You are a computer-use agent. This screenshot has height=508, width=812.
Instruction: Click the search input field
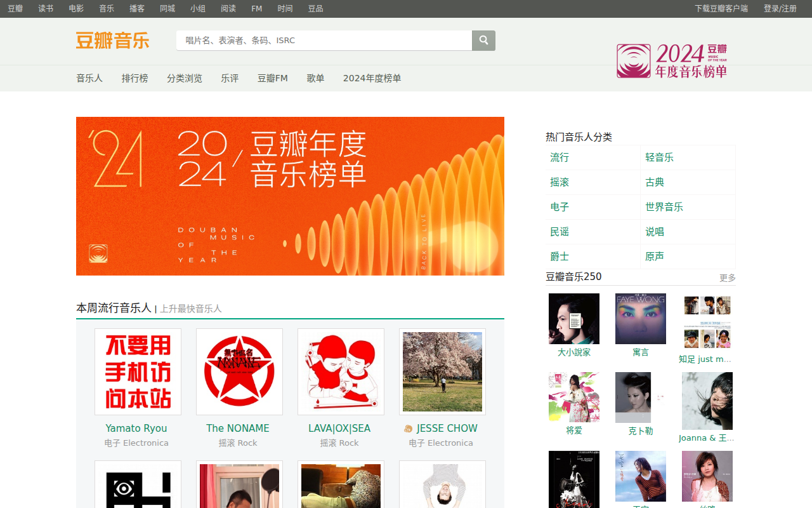324,41
